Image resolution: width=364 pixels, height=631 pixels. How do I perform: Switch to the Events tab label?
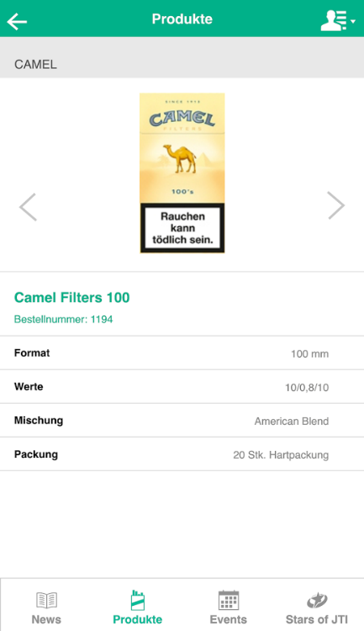click(228, 619)
